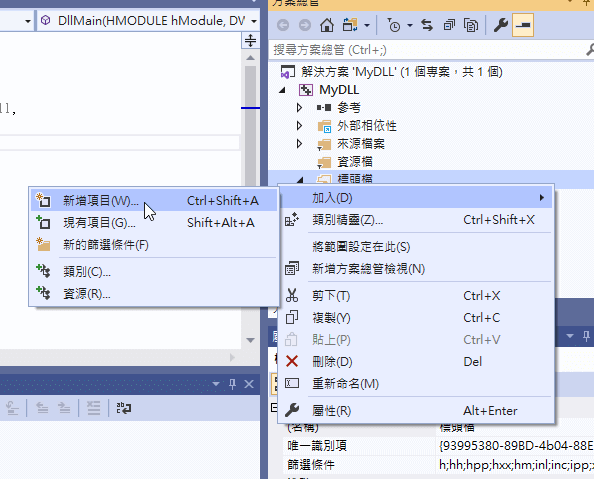Expand the 參考 tree node

point(299,108)
